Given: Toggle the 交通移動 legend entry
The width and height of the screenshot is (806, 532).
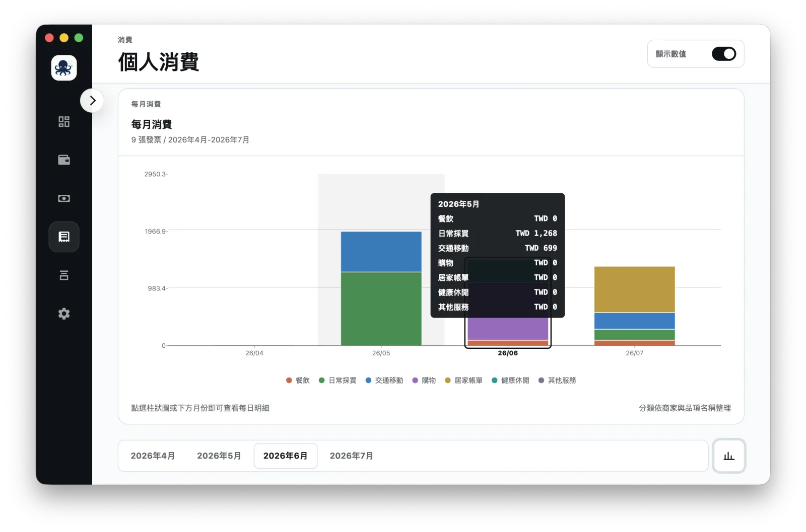Looking at the screenshot, I should [x=384, y=381].
